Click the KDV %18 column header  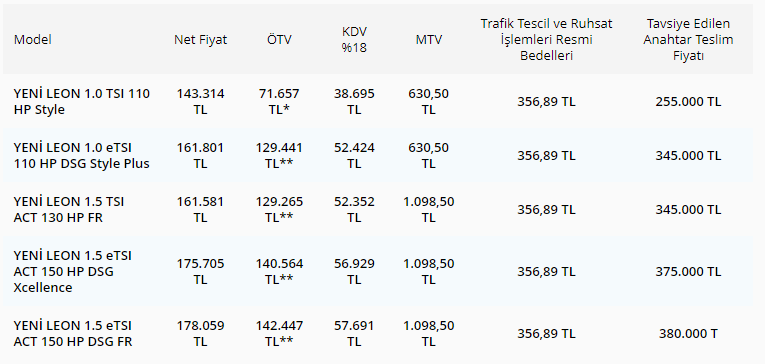354,40
